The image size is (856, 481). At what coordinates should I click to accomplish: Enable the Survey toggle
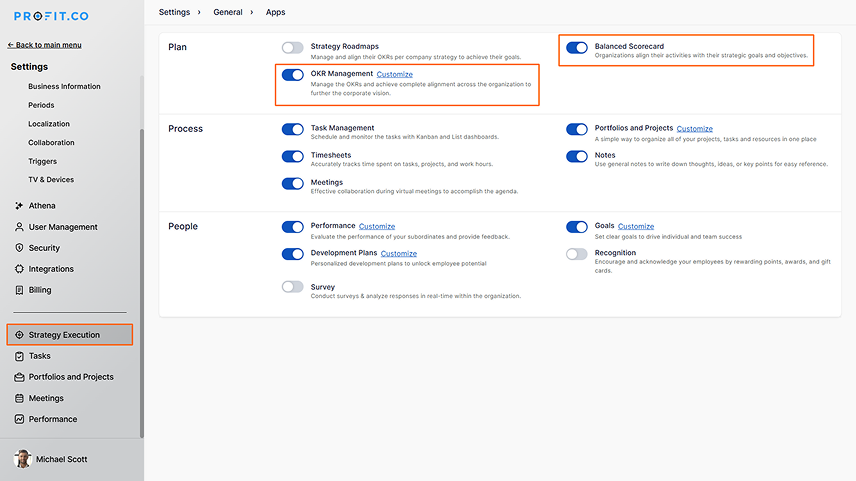click(293, 287)
